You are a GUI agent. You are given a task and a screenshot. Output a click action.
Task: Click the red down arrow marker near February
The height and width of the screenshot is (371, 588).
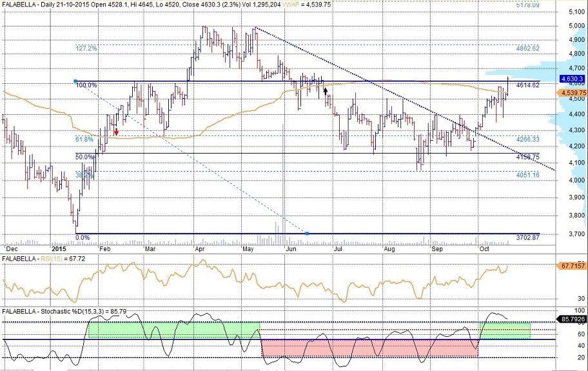(116, 132)
